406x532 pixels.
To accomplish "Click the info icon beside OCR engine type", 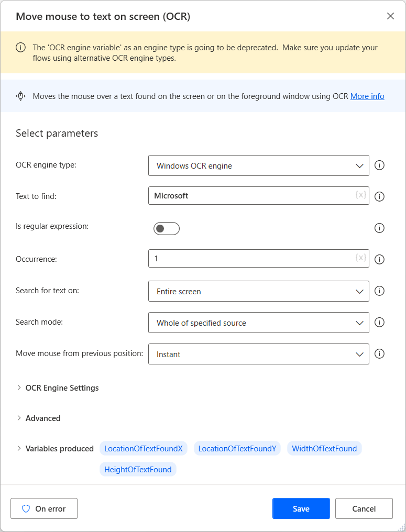I will pos(379,165).
